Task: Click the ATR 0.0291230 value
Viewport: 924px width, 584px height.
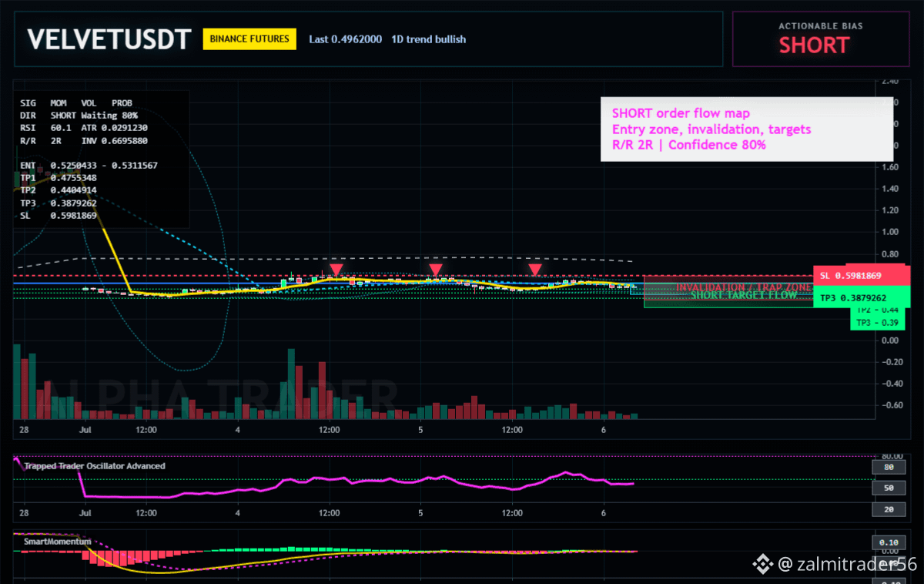Action: coord(114,128)
